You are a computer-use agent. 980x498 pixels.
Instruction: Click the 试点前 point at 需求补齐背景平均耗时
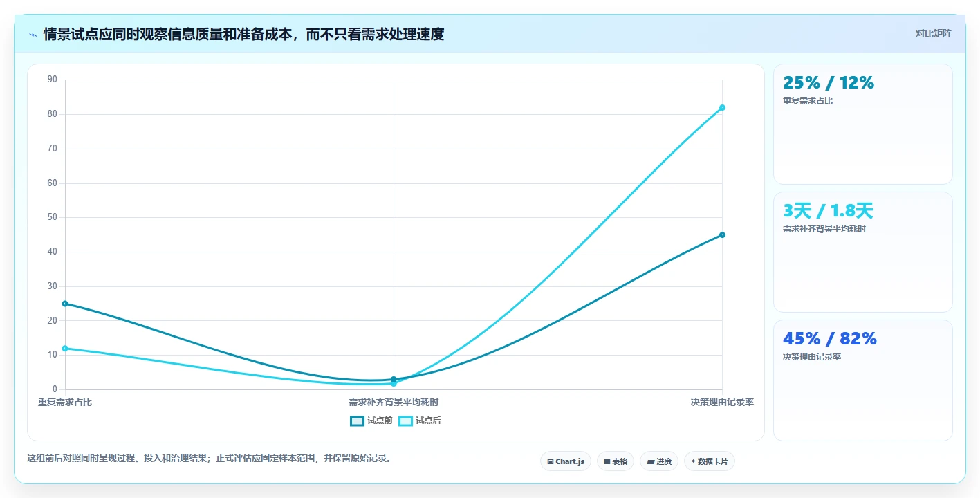[394, 379]
